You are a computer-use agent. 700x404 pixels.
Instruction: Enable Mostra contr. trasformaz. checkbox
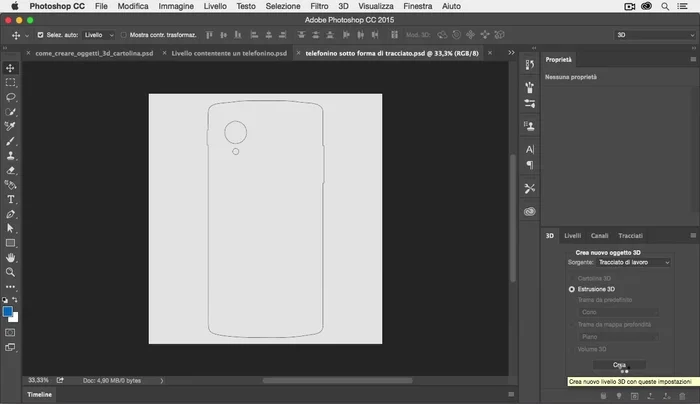pyautogui.click(x=124, y=34)
